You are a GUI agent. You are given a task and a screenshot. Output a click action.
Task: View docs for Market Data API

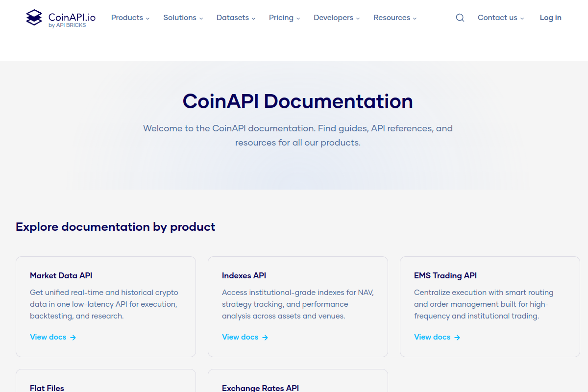[53, 337]
